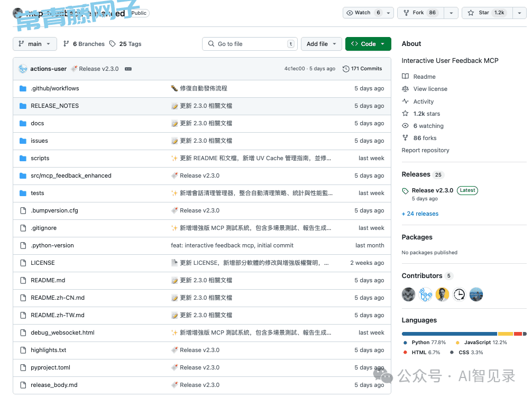Click the Go to file search field
This screenshot has width=532, height=397.
[x=250, y=44]
